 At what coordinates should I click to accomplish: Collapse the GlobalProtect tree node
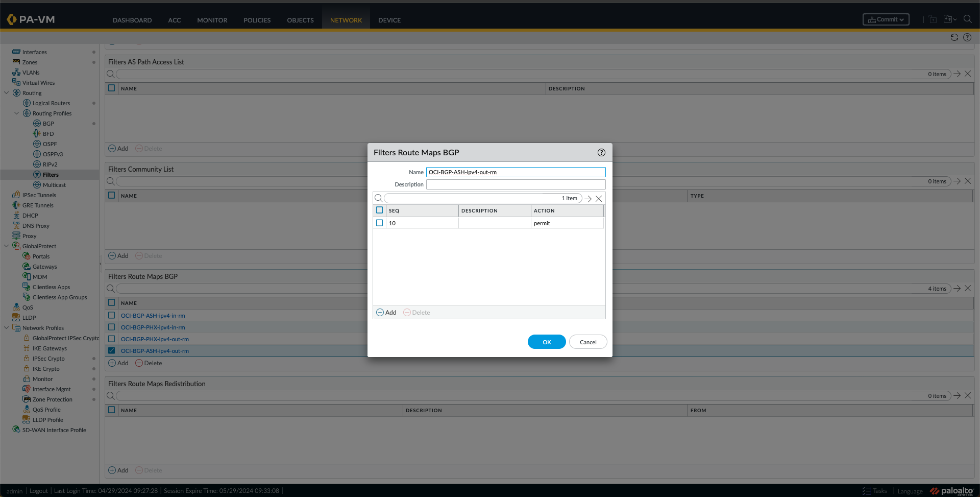coord(7,246)
